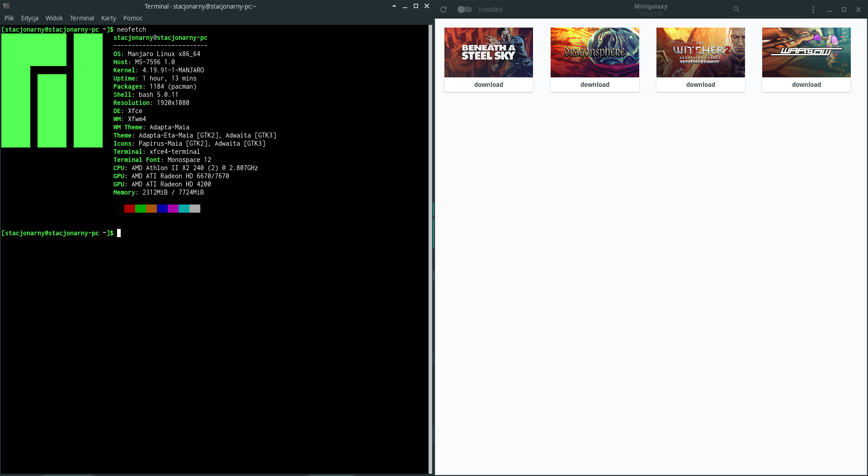Viewport: 868px width, 476px height.
Task: Enable the Installed games filter toggle
Action: 464,9
